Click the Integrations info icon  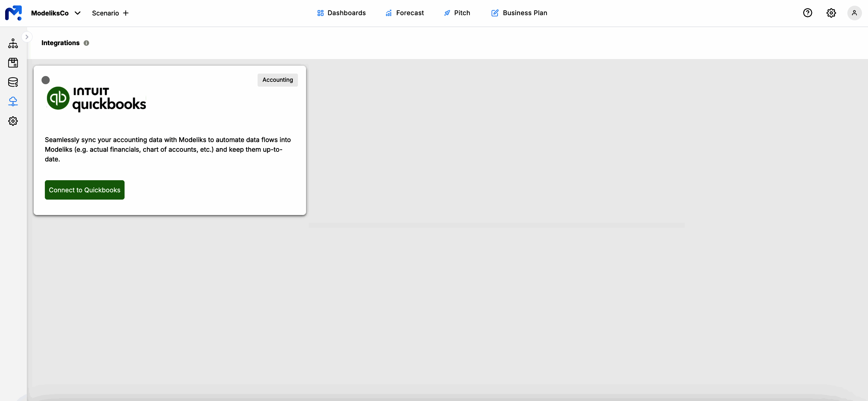86,43
